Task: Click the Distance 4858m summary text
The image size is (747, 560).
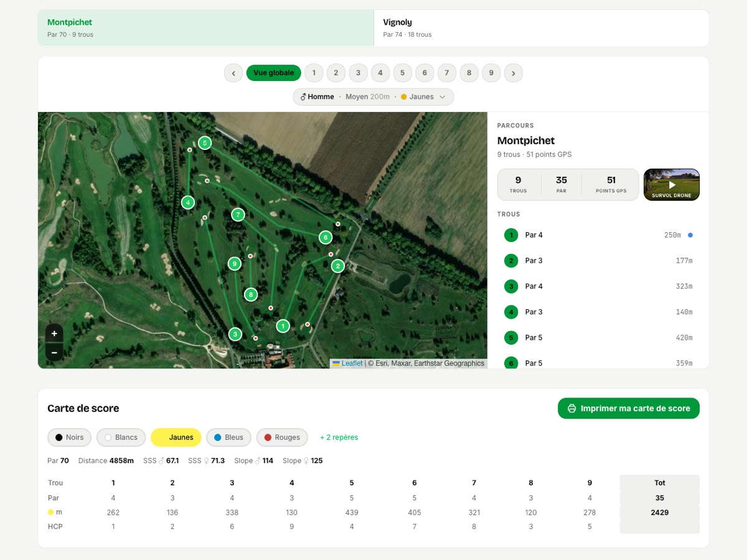Action: pos(106,461)
